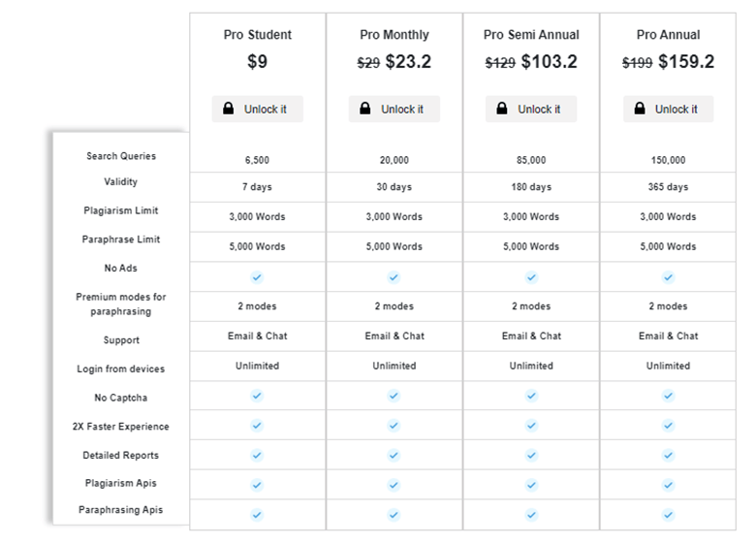This screenshot has width=756, height=544.
Task: Click 2 modes under Pro Annual
Action: 668,306
